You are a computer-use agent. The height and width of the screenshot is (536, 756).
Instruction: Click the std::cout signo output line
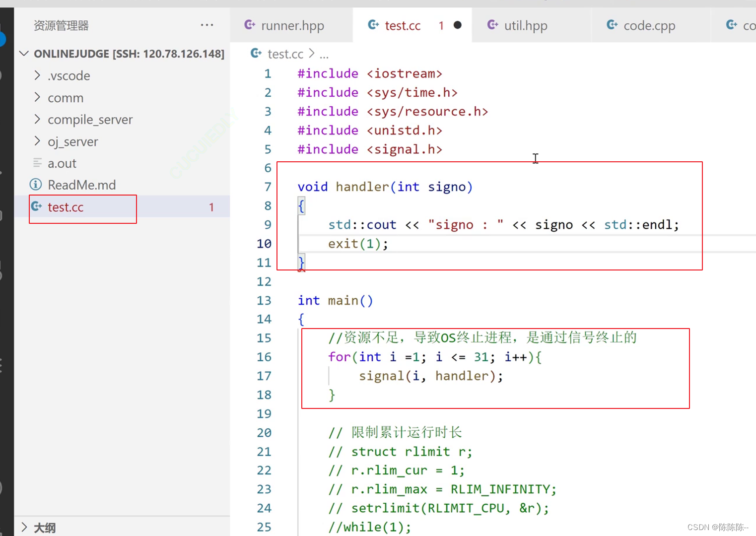pyautogui.click(x=503, y=225)
